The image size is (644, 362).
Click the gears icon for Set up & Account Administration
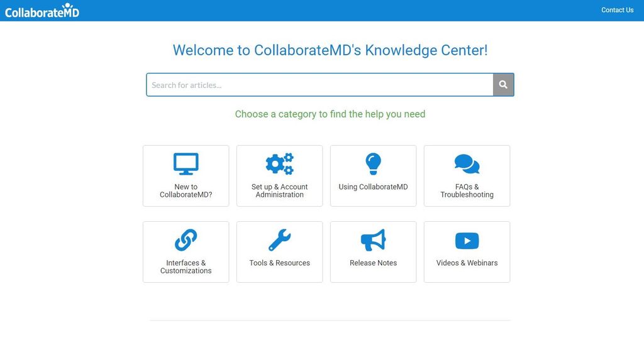[279, 164]
